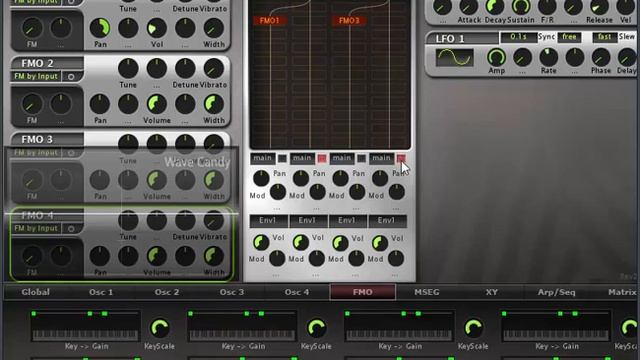Open the first Env1 envelope selector
This screenshot has width=640, height=360.
(x=268, y=221)
